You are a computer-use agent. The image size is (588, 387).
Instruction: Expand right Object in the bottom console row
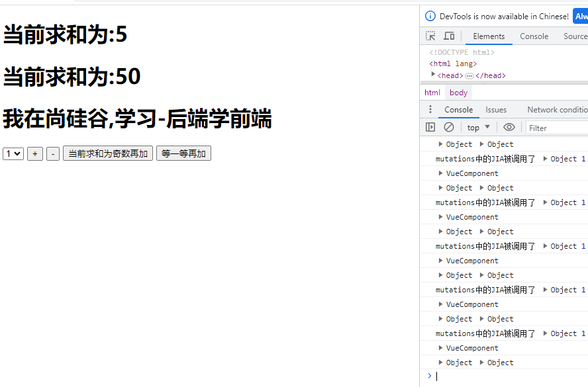click(482, 363)
